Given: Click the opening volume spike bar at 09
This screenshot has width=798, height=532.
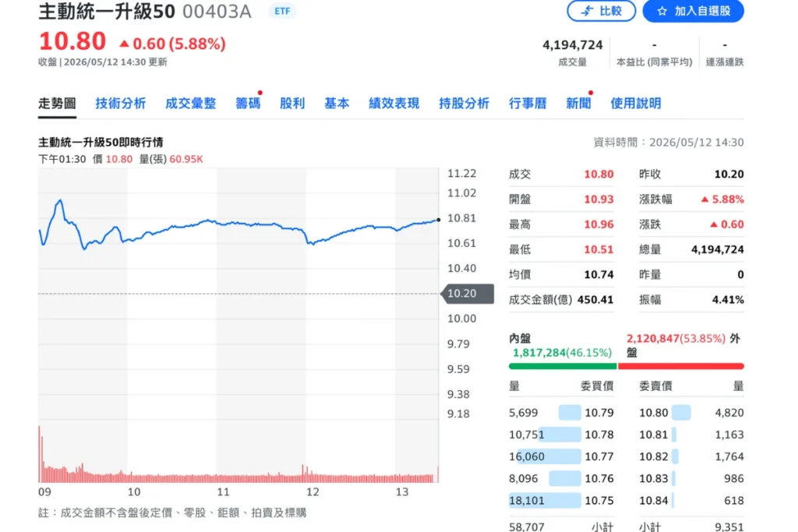Looking at the screenshot, I should 39,454.
